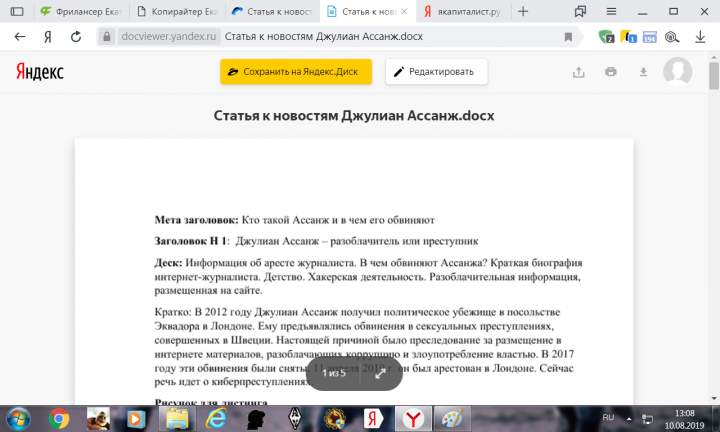
Task: Open the Skyrim game taskbar icon
Action: coord(295,419)
